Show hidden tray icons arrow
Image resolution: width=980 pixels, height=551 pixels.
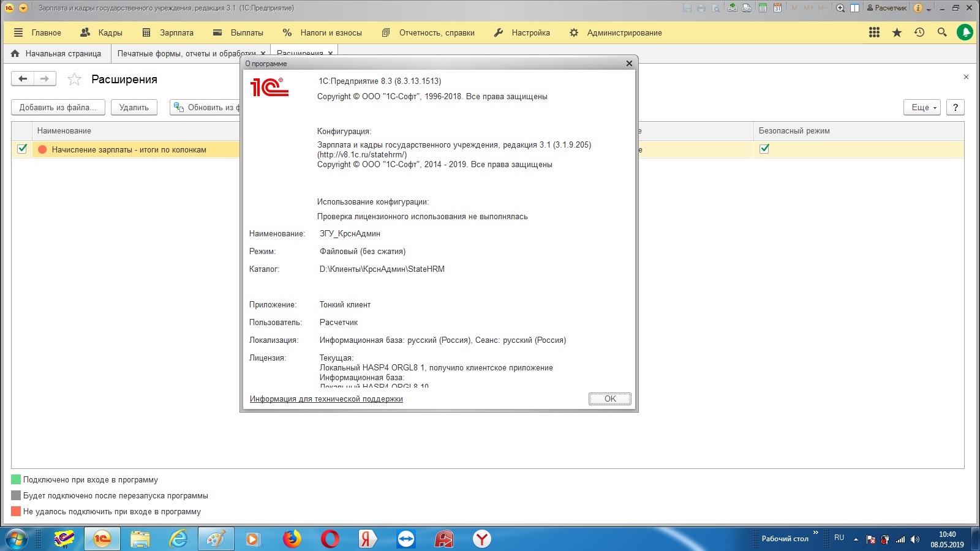pyautogui.click(x=856, y=539)
